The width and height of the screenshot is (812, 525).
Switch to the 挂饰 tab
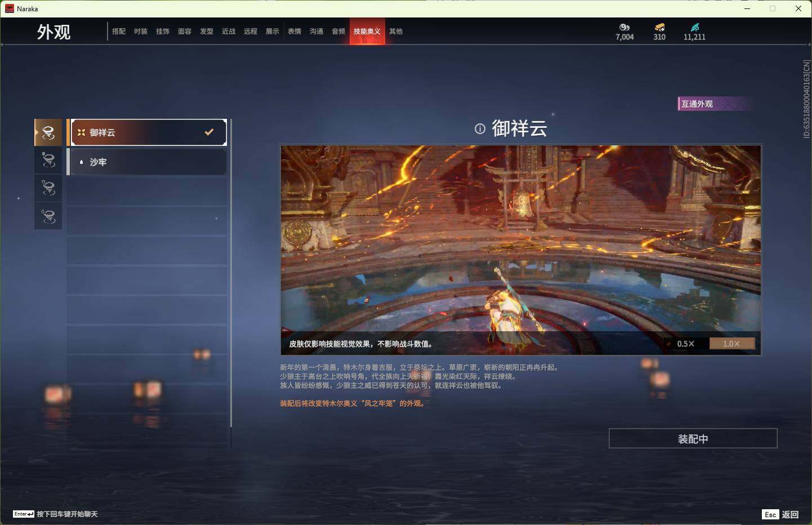click(163, 32)
